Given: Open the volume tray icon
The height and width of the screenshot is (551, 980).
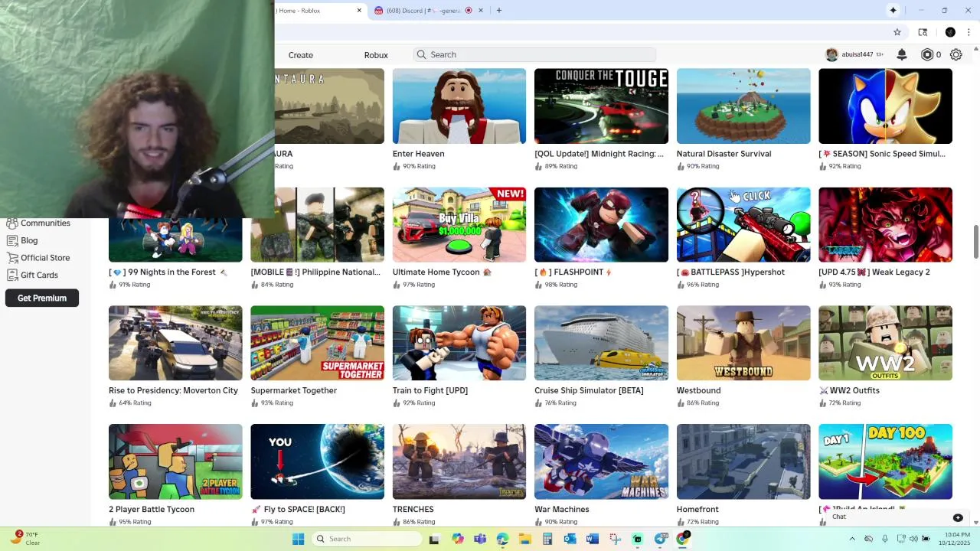Looking at the screenshot, I should coord(913,539).
